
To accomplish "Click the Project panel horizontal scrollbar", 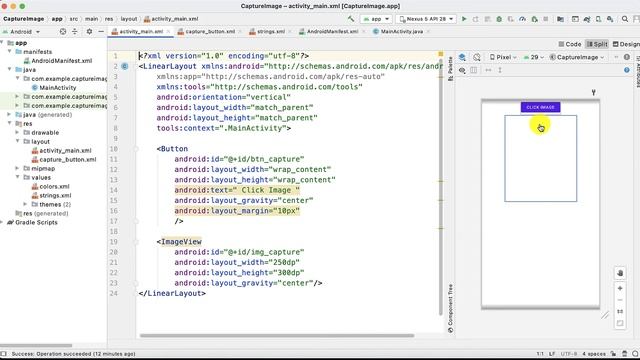I will [36, 345].
